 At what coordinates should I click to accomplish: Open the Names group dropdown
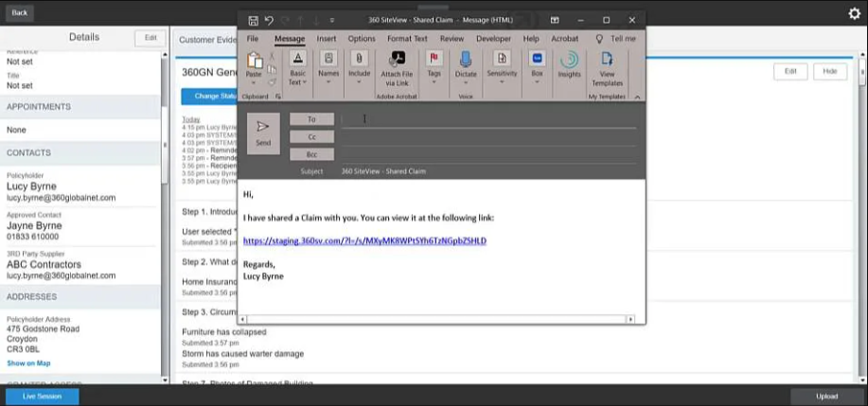pos(328,68)
